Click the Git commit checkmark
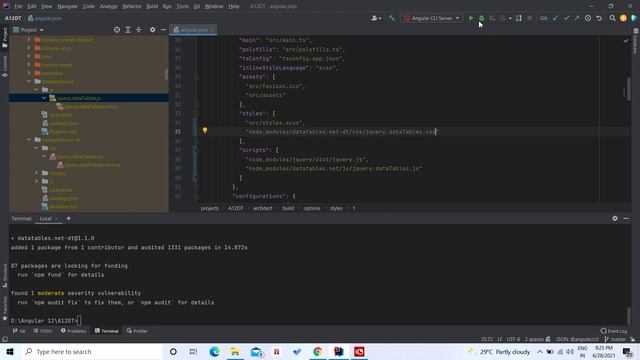The image size is (640, 360). click(566, 18)
